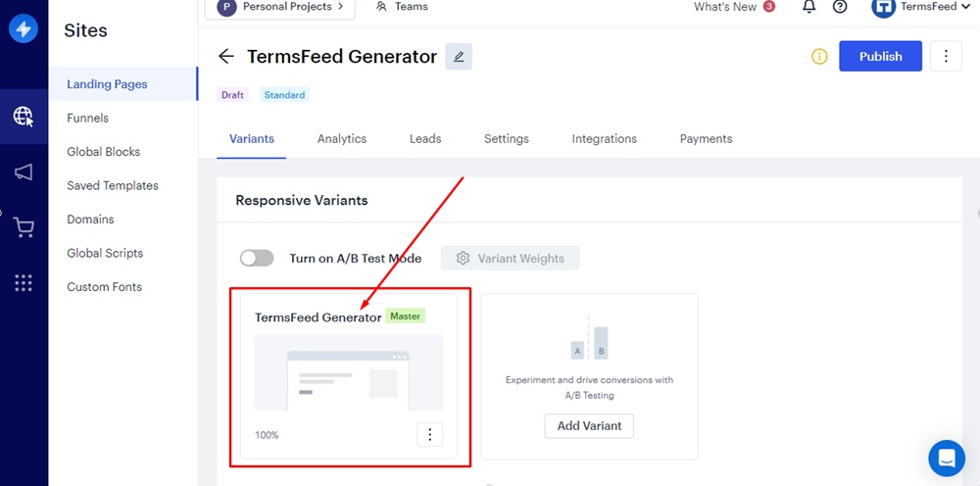Click the Variant Weights button
The image size is (980, 486).
tap(510, 258)
